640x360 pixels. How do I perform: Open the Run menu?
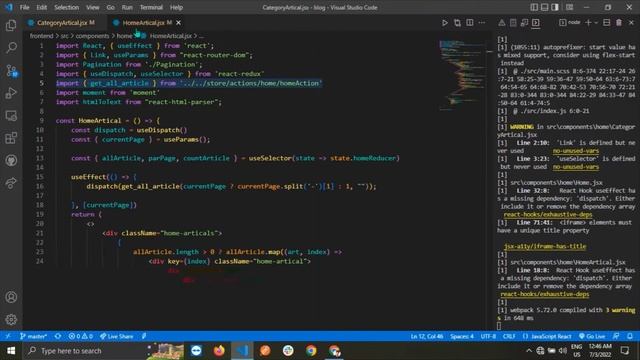point(127,7)
